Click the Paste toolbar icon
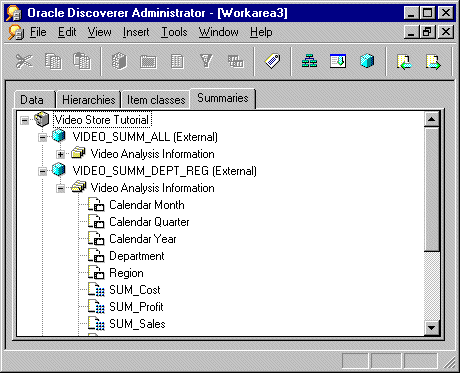The height and width of the screenshot is (373, 460). (82, 62)
